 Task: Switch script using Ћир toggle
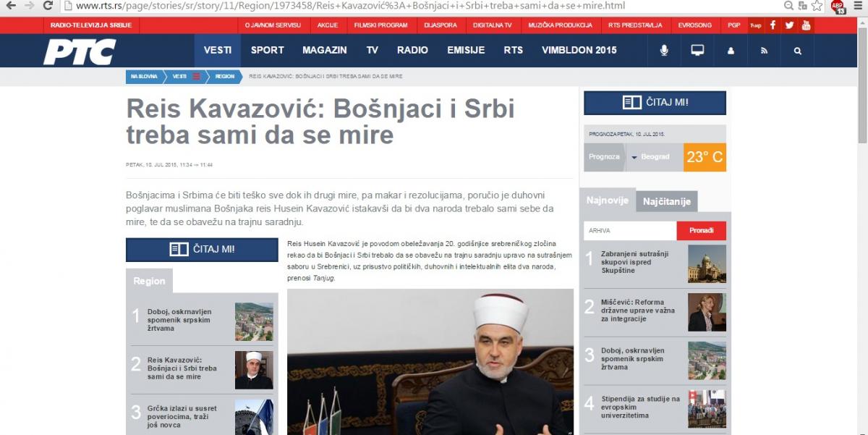[x=755, y=25]
